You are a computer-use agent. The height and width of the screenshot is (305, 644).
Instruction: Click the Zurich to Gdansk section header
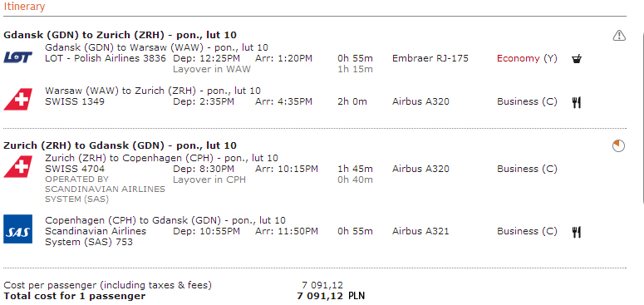[x=120, y=145]
